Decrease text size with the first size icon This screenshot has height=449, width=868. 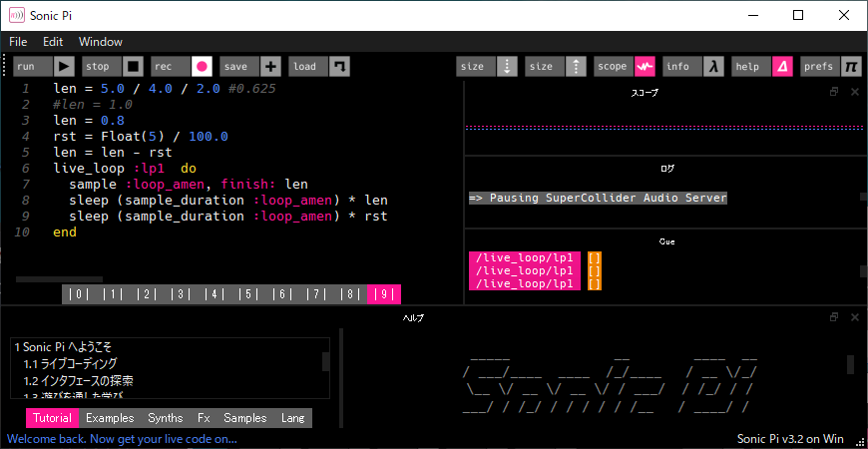507,67
